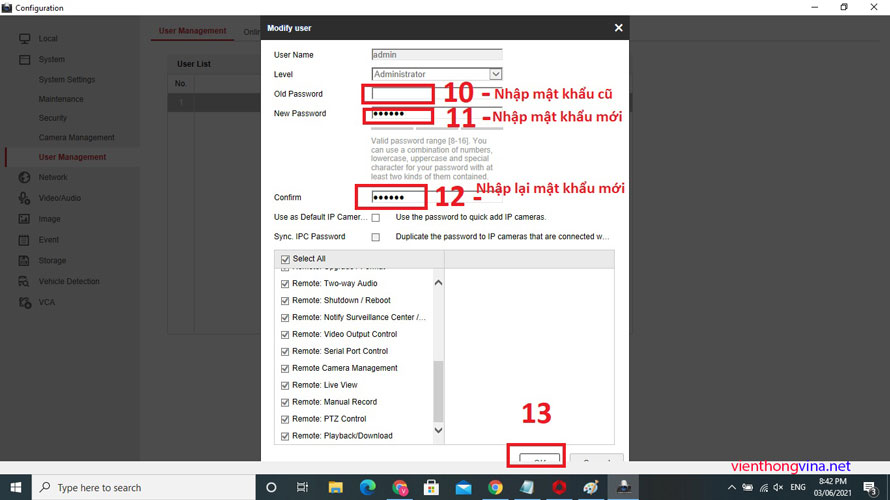Launch Microsoft Edge from taskbar
This screenshot has width=890, height=500.
367,488
